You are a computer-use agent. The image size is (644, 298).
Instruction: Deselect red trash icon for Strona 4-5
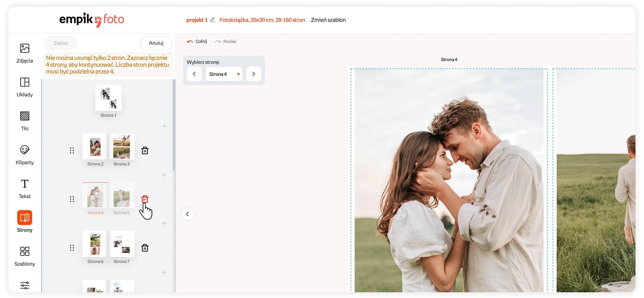[x=145, y=199]
